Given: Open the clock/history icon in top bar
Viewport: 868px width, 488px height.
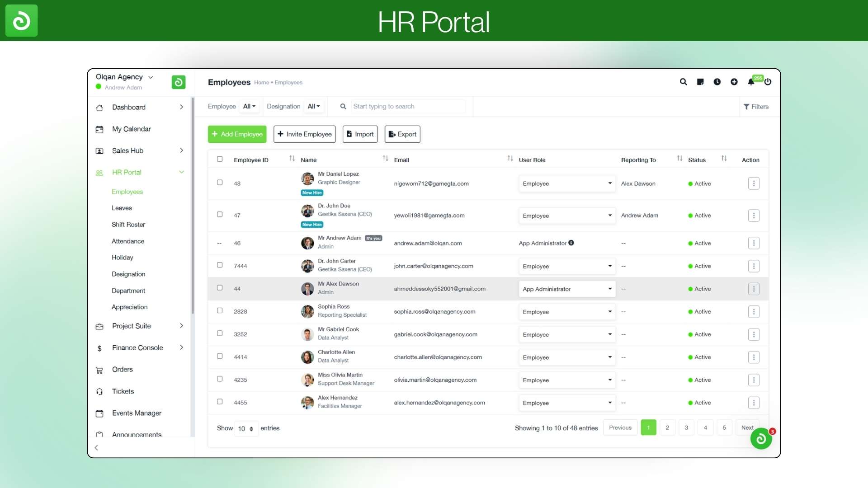Looking at the screenshot, I should [717, 82].
